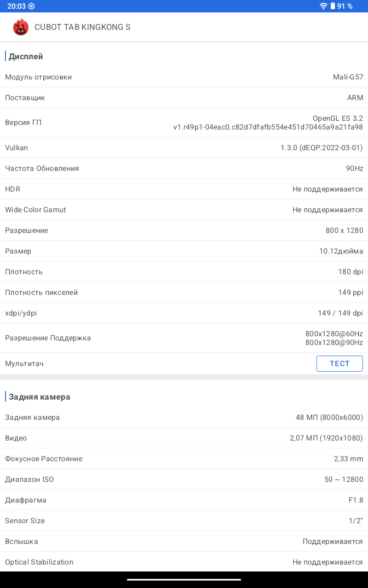368x588 pixels.
Task: Select the Диапазон ISO row
Action: click(184, 480)
